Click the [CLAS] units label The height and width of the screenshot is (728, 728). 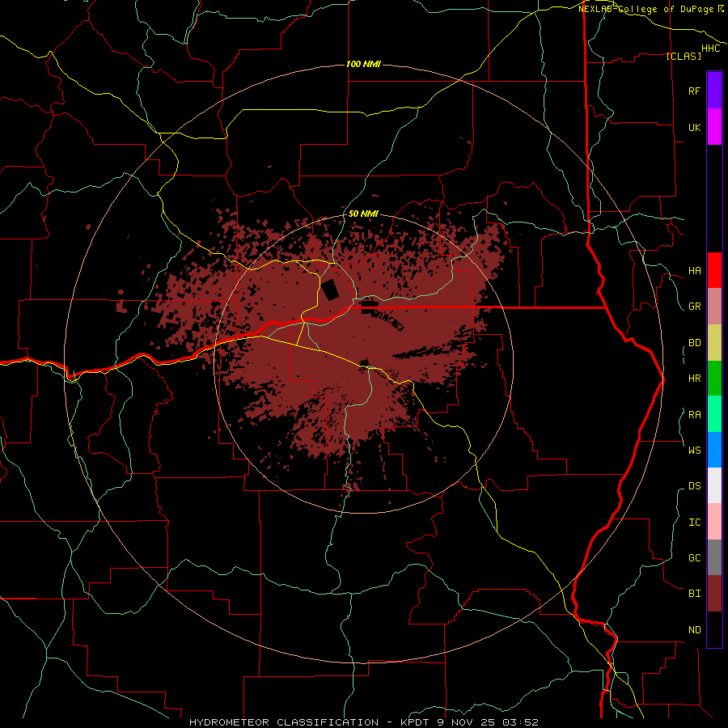(684, 56)
